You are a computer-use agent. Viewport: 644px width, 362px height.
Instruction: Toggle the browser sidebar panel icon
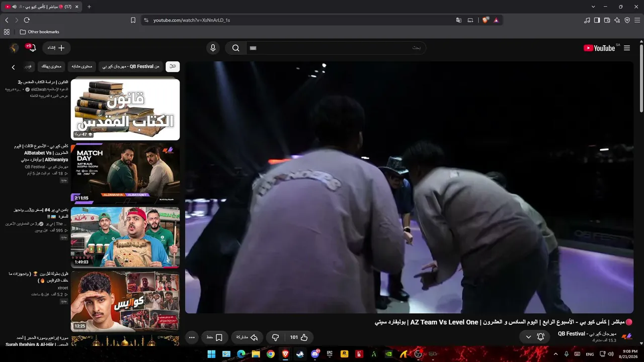(597, 20)
